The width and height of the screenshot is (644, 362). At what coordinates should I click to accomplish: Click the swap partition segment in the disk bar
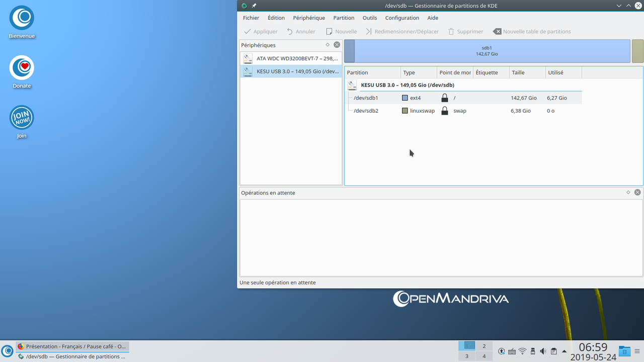(x=637, y=51)
